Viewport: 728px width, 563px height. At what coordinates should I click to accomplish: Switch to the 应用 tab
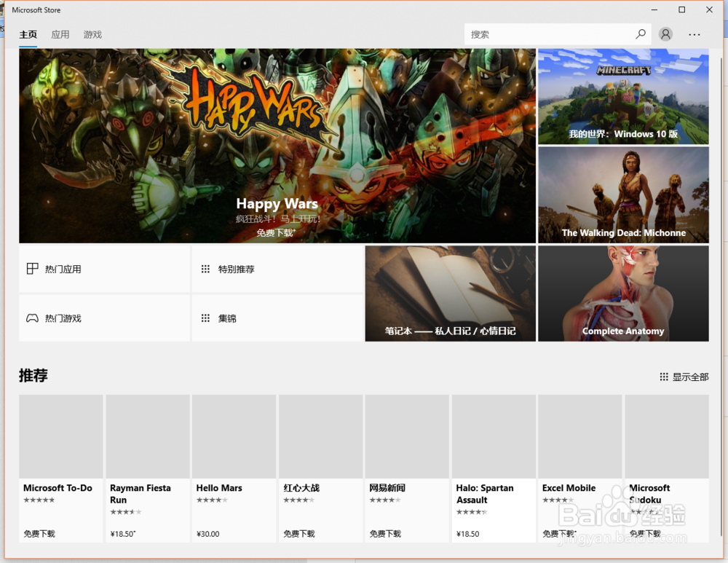(x=60, y=35)
